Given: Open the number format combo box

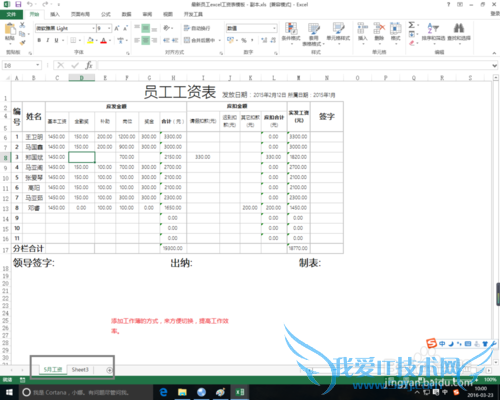Looking at the screenshot, I should tap(252, 28).
